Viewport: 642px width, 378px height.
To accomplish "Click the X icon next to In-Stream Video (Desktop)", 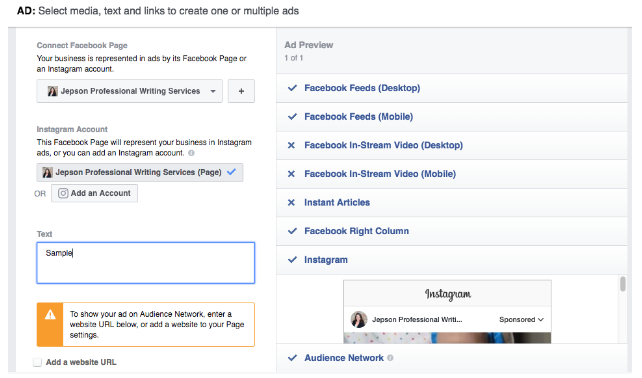I will pyautogui.click(x=291, y=145).
